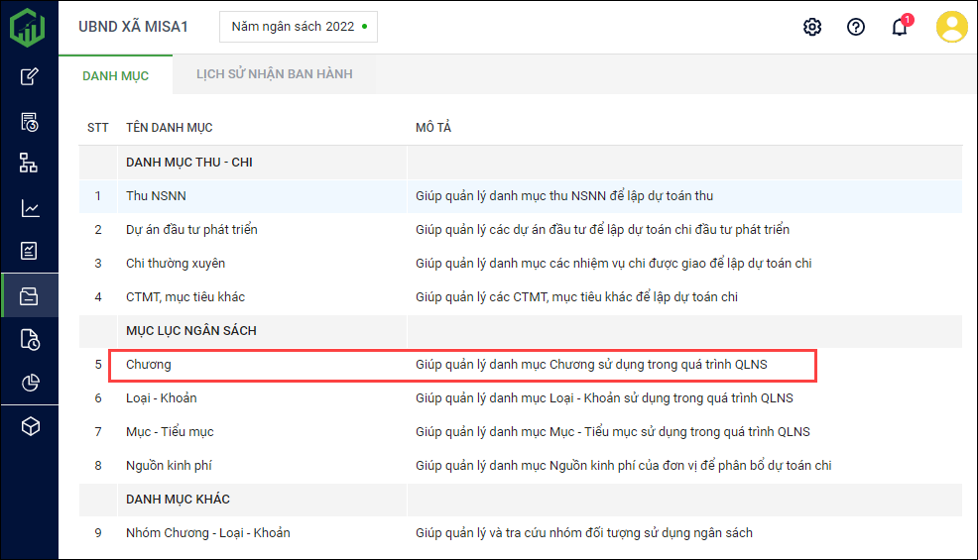Open the line chart sidebar icon
The height and width of the screenshot is (560, 978).
coord(30,208)
